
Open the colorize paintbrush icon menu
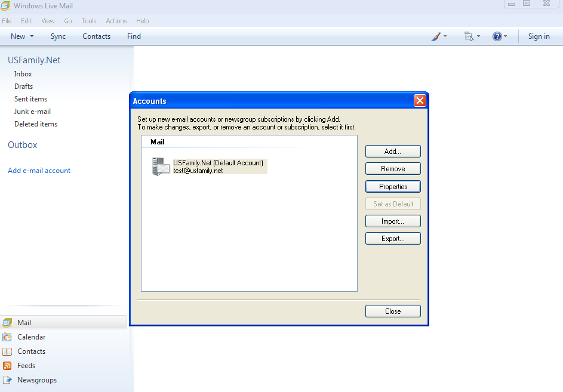click(436, 36)
